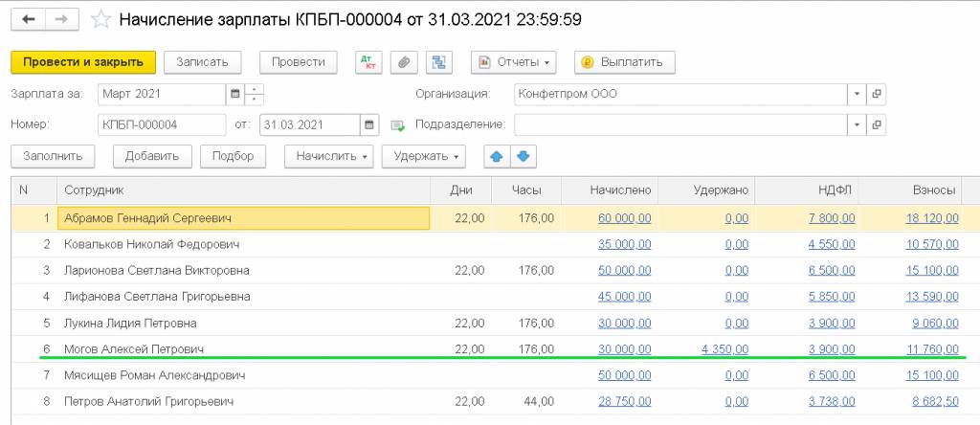This screenshot has height=425, width=980.
Task: Click the Подбор button
Action: pyautogui.click(x=233, y=156)
